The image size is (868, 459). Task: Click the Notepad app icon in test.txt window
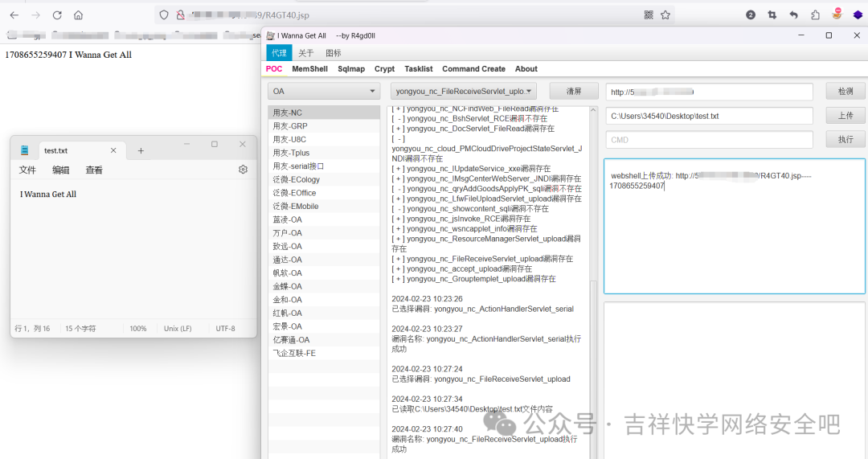[24, 150]
